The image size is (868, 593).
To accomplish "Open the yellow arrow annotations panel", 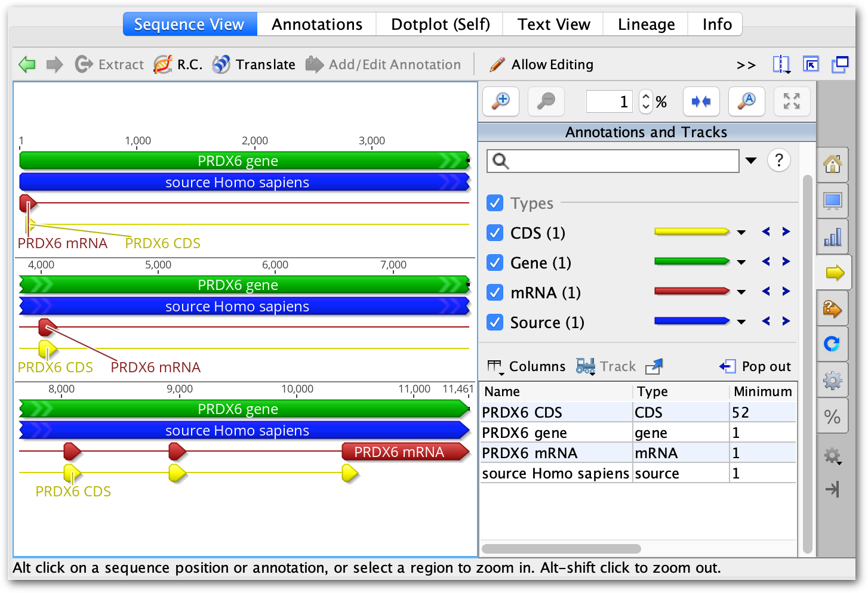I will 834,273.
